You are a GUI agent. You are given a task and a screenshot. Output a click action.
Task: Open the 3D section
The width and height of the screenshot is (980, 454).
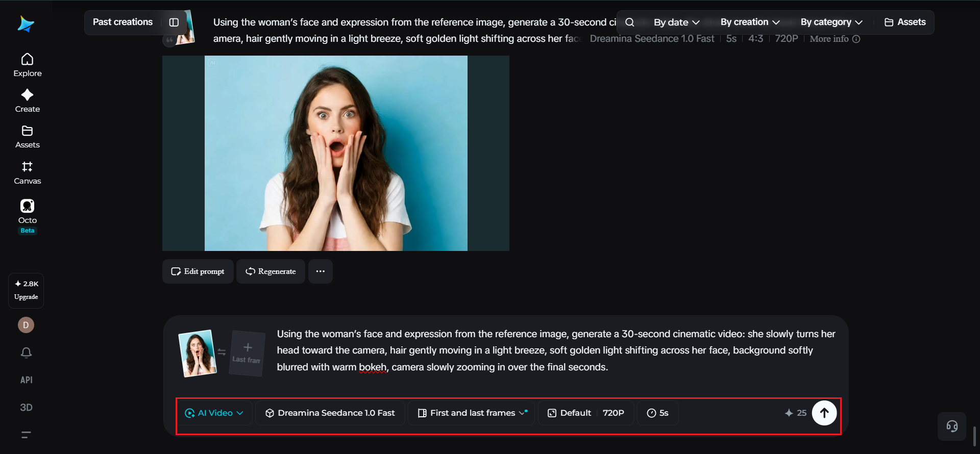point(26,408)
